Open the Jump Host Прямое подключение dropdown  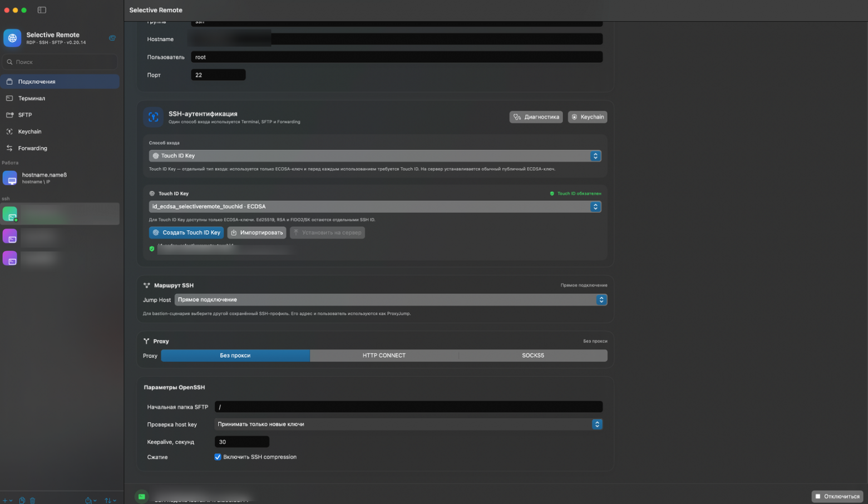(x=391, y=300)
